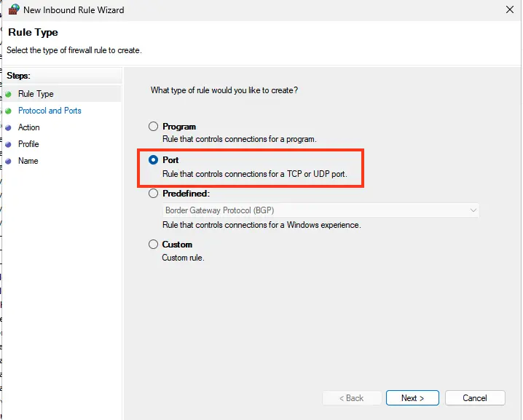Click the predefined rule dropdown arrow
Image resolution: width=523 pixels, height=420 pixels.
click(473, 210)
